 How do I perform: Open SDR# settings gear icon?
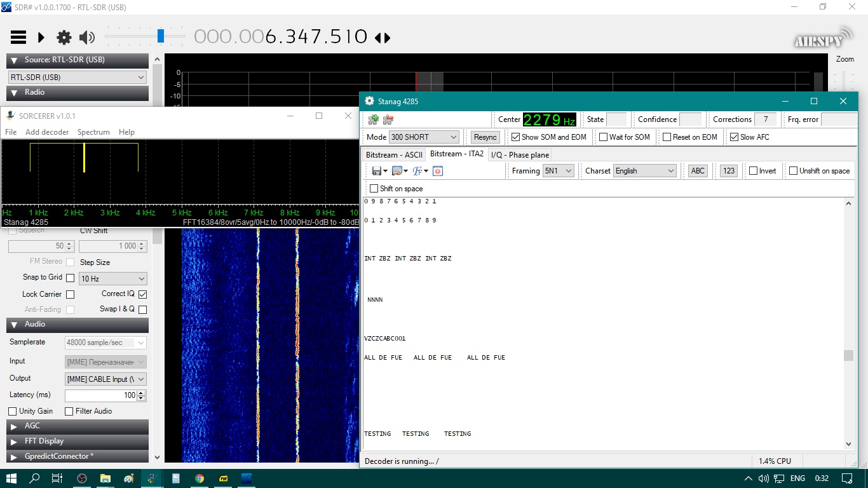[64, 37]
